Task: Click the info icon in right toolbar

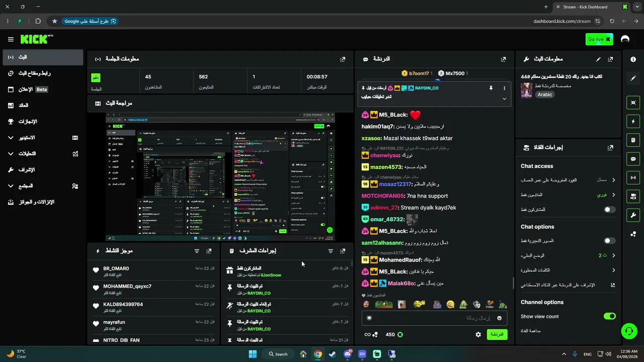Action: pos(633,59)
